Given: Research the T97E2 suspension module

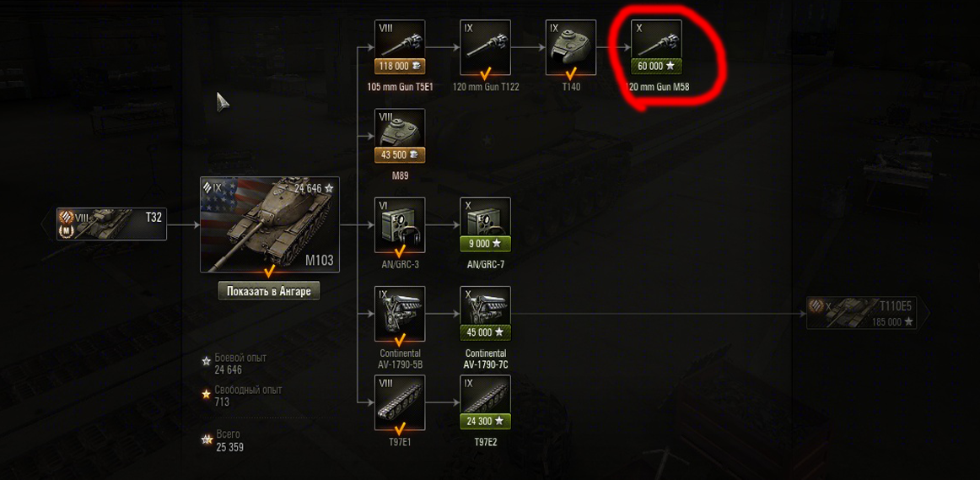Looking at the screenshot, I should click(x=486, y=402).
